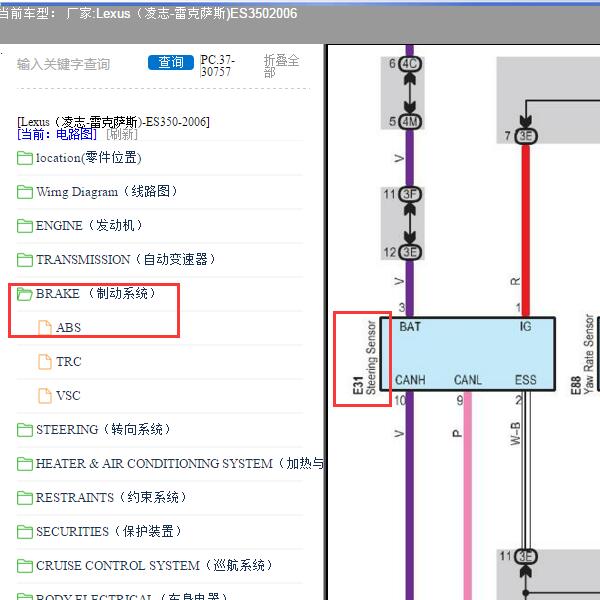The image size is (600, 600).
Task: Click the 查询 search button
Action: [x=171, y=62]
